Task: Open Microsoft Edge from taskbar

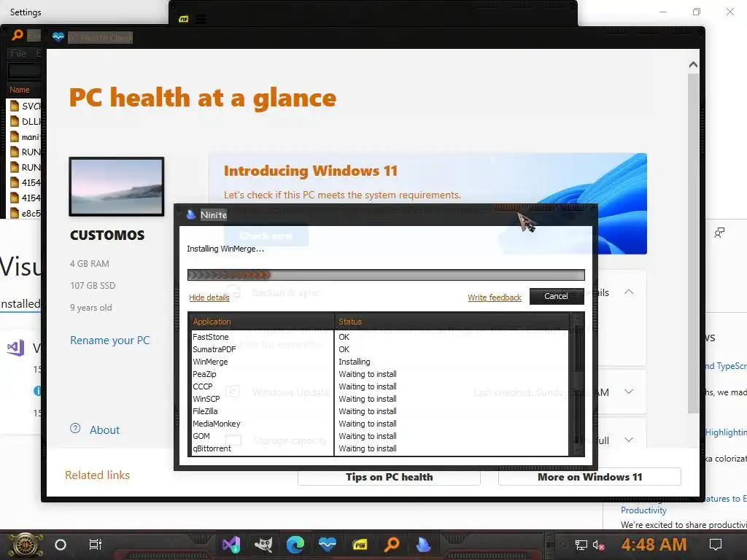Action: [x=295, y=544]
